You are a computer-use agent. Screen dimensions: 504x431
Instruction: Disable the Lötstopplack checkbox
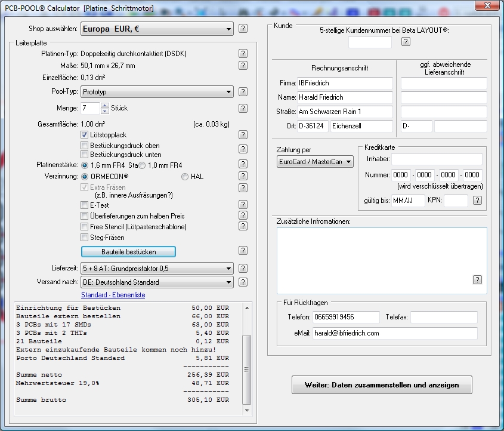click(84, 135)
